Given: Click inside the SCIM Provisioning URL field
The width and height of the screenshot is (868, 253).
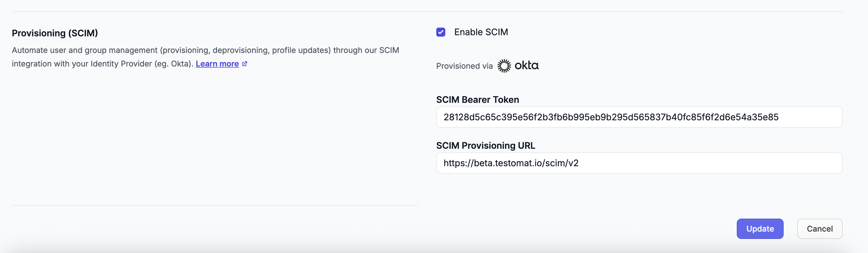Looking at the screenshot, I should (x=639, y=163).
